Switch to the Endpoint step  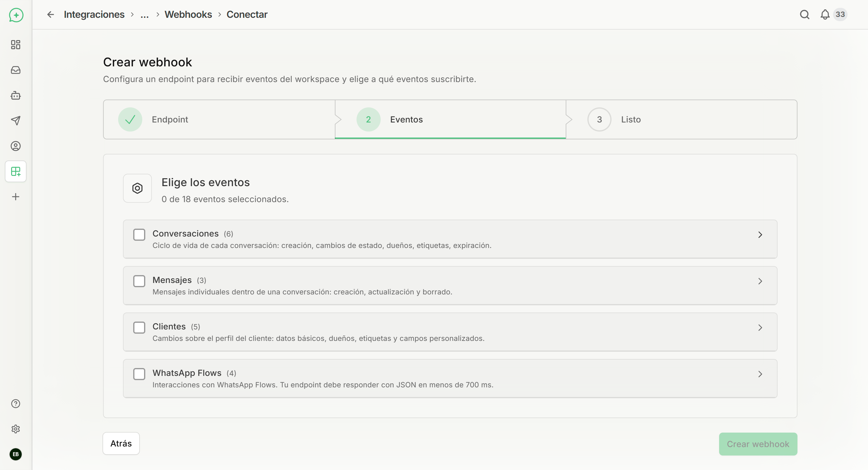point(219,119)
